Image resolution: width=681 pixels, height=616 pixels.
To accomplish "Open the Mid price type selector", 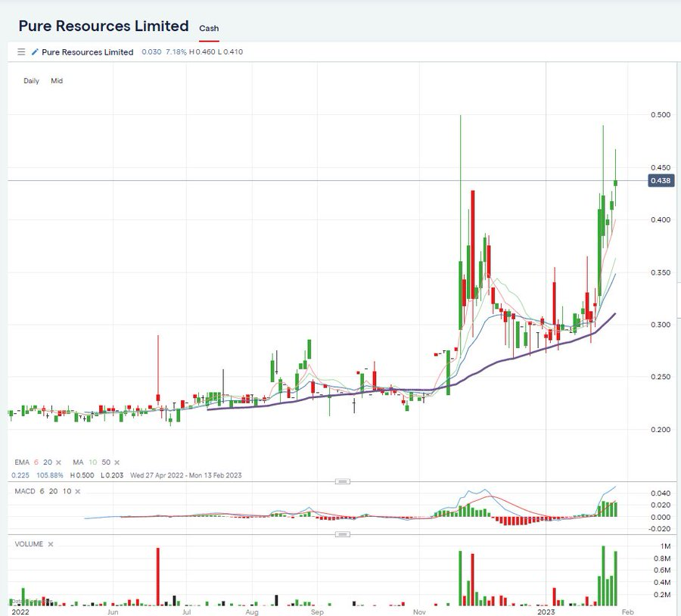I will click(57, 81).
